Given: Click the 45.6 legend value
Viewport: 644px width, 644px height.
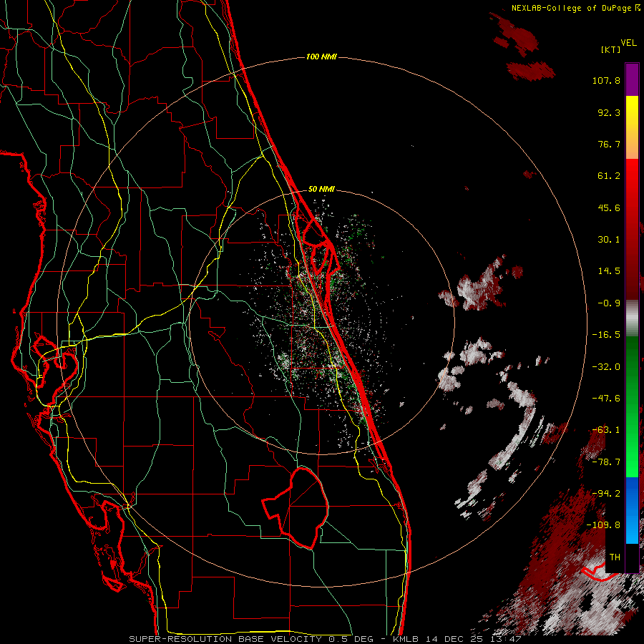Looking at the screenshot, I should point(609,208).
